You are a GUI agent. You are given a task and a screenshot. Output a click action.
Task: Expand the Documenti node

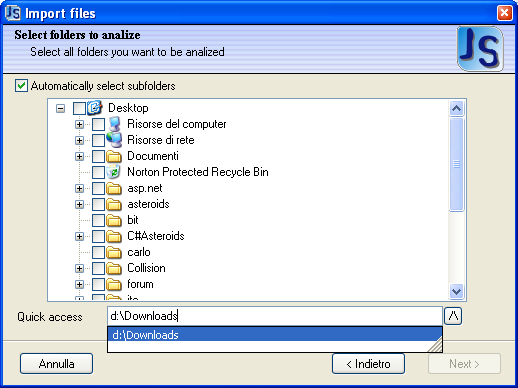79,156
